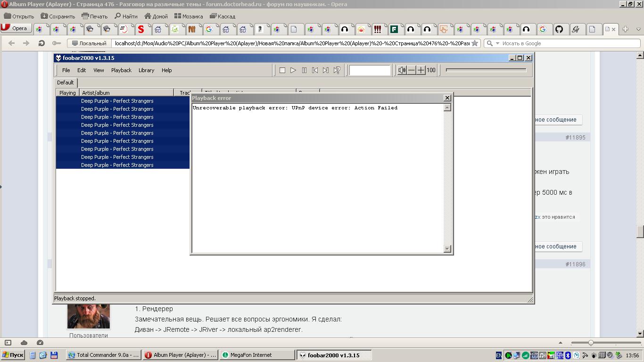Open the Opera main menu button

pos(16,28)
